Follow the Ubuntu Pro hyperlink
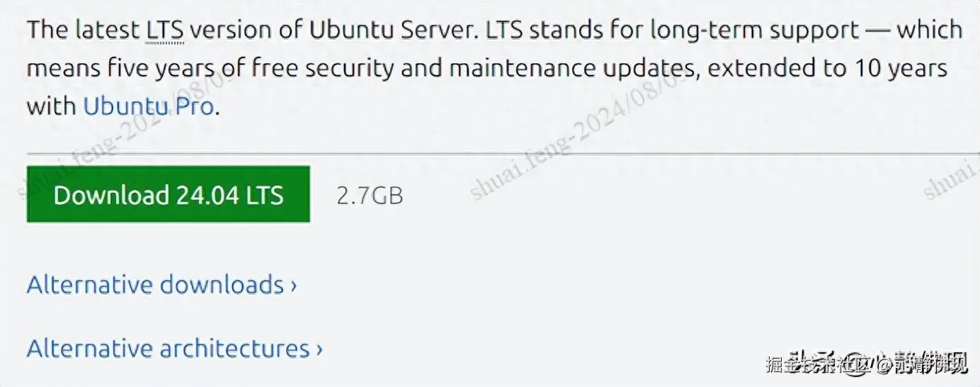Viewport: 980px width, 387px height. click(x=149, y=106)
